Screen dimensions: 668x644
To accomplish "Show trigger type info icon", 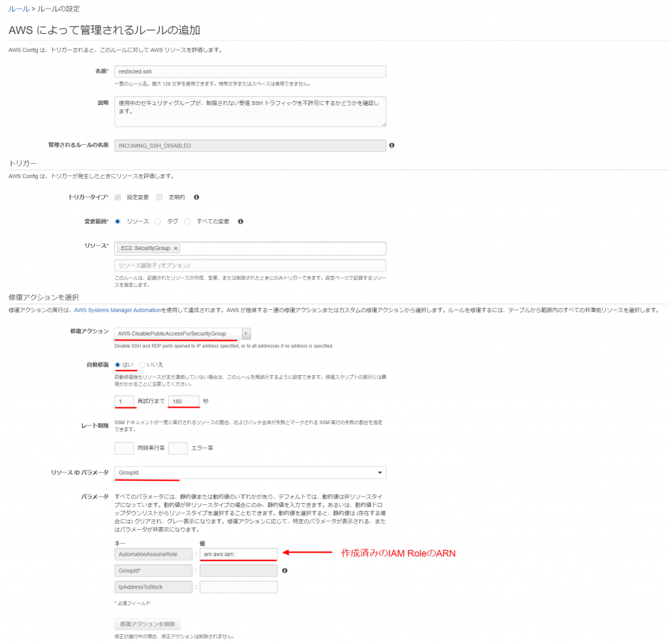I will 196,197.
